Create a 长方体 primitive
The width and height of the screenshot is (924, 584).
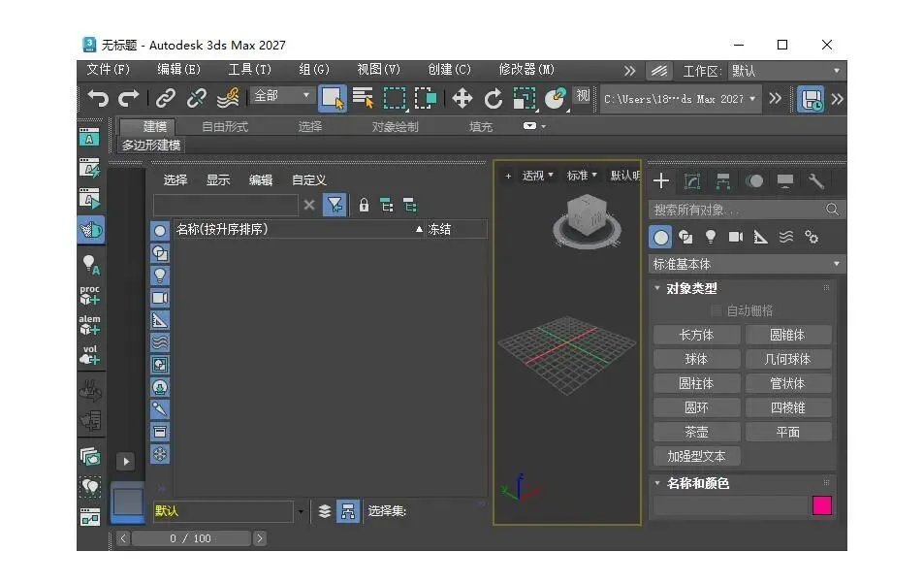696,335
